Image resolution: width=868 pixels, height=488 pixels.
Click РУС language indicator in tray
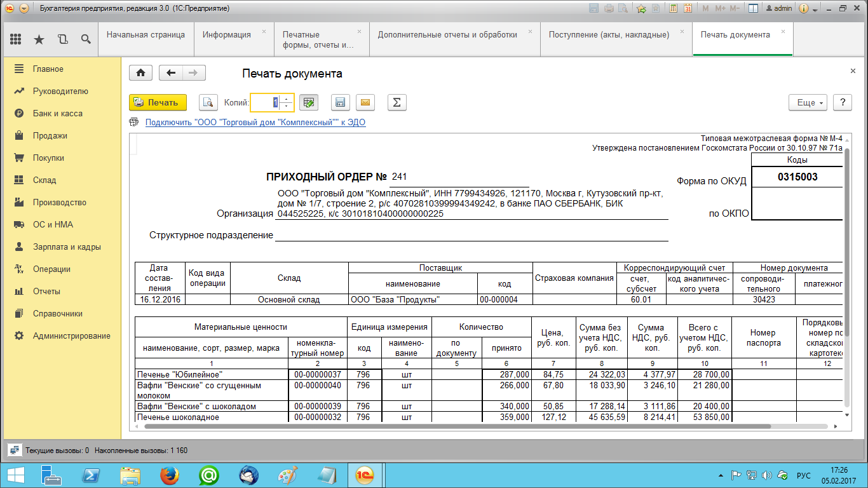(804, 475)
